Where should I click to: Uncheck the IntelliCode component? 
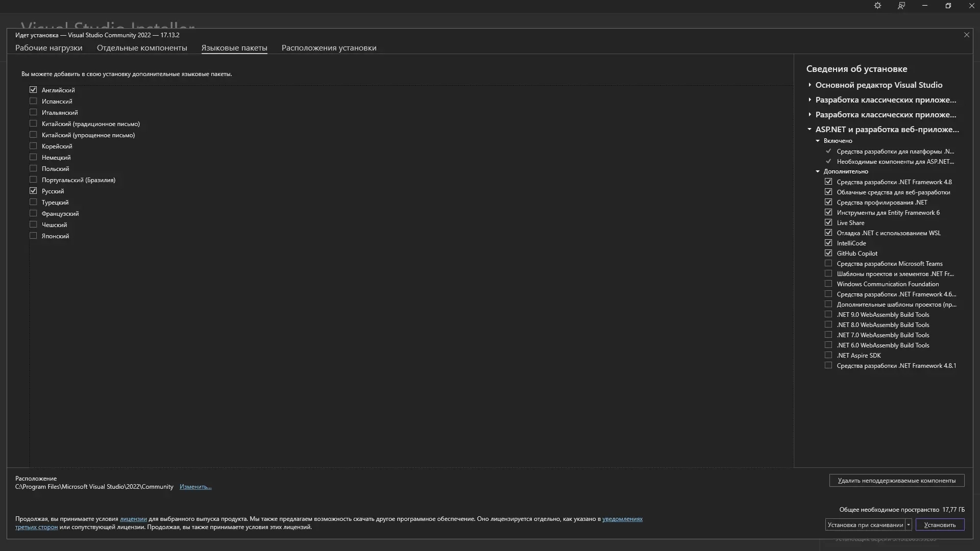[828, 243]
